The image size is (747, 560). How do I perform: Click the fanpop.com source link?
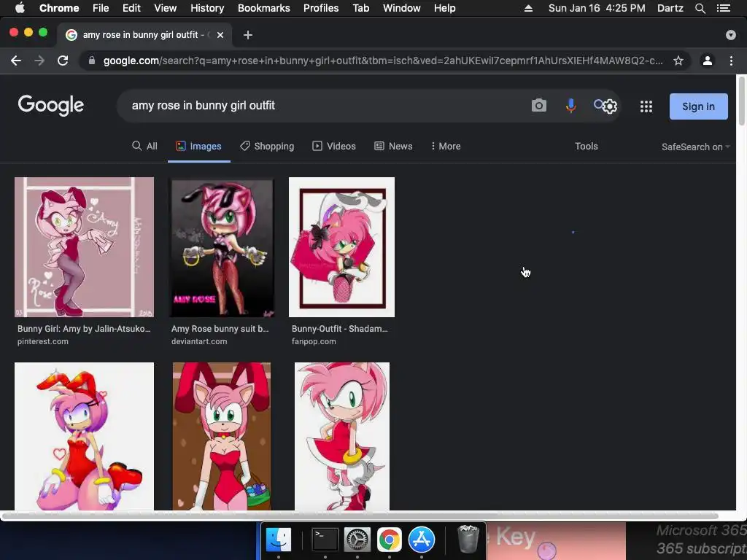pyautogui.click(x=314, y=341)
